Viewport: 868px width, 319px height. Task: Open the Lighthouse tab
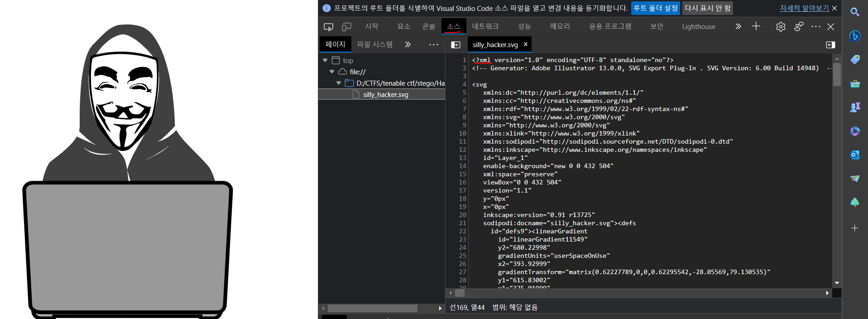tap(699, 27)
